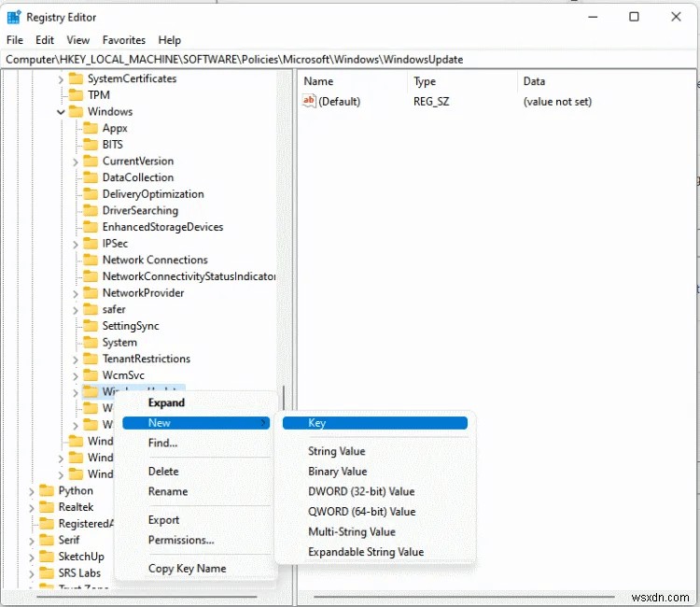Click the CurrentVersion folder icon
The width and height of the screenshot is (700, 607).
click(x=91, y=162)
